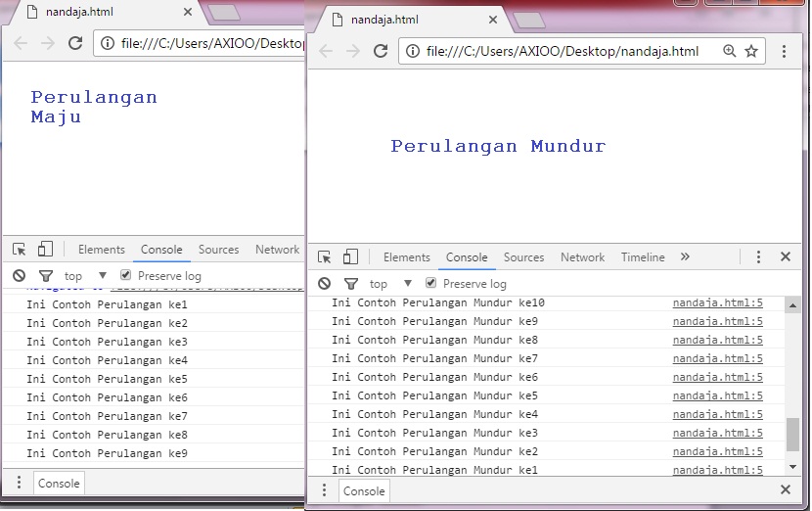Open nandaja.html:5 link for Mundur ke2
This screenshot has height=511, width=812.
[x=718, y=452]
